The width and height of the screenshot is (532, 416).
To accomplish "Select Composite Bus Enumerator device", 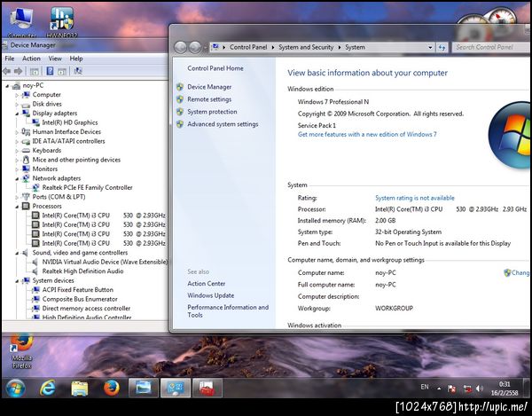I will (80, 299).
